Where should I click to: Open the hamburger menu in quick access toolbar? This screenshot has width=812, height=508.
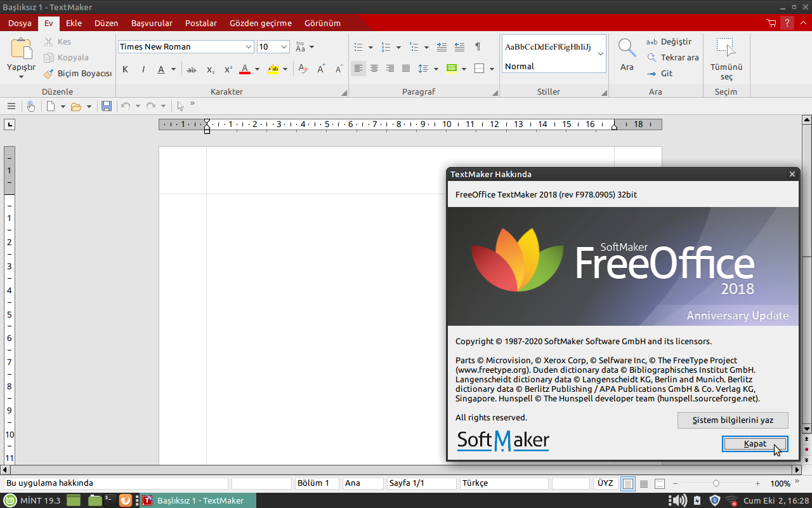point(11,106)
